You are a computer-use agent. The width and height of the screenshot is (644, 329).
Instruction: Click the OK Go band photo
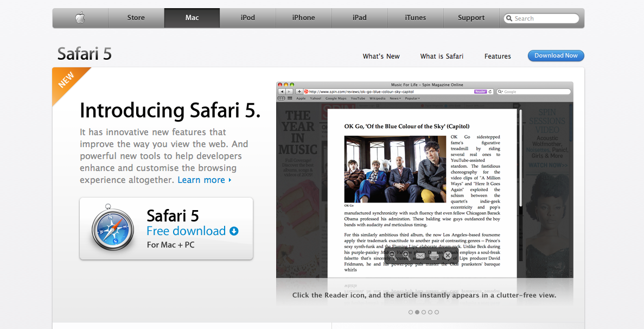coord(395,169)
